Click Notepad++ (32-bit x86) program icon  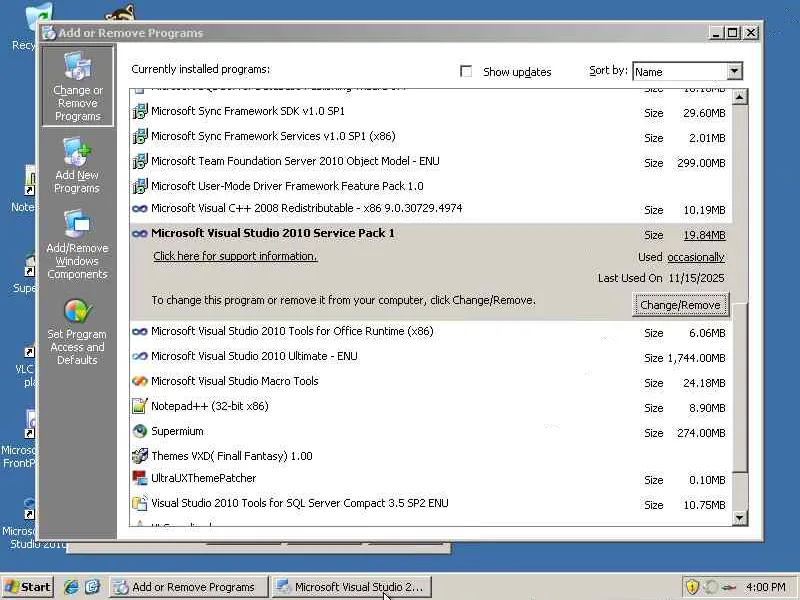(140, 406)
